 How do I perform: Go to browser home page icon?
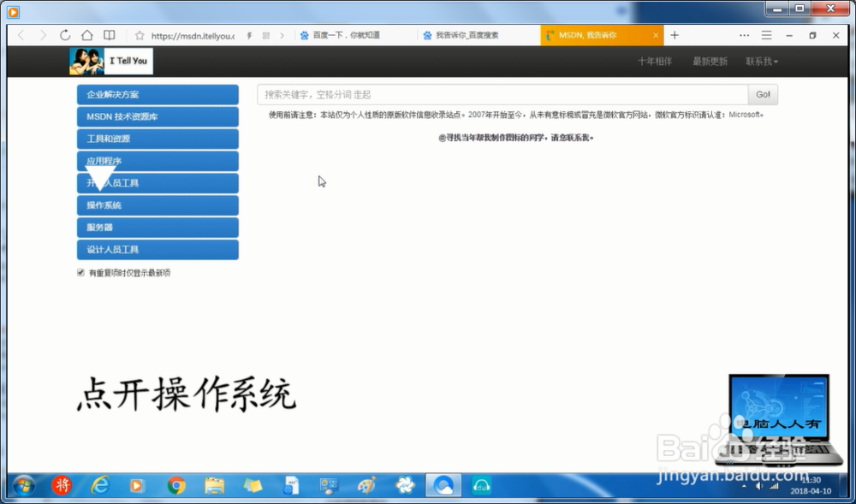click(x=86, y=35)
